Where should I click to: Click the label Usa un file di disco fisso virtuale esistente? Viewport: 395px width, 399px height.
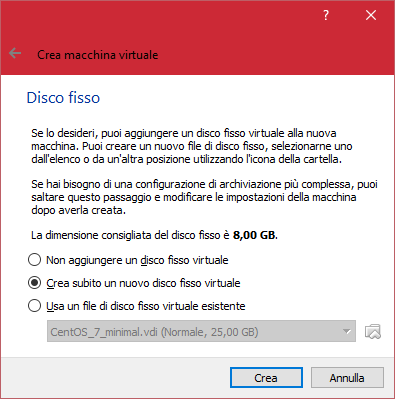[146, 306]
